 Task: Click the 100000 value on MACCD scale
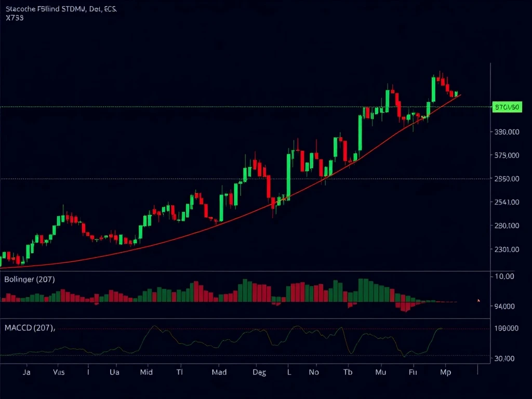507,328
